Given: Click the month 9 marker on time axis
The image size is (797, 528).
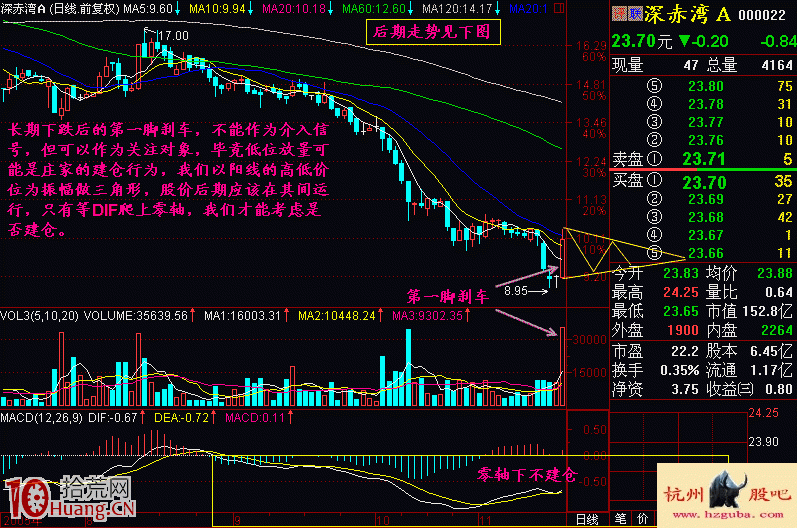Looking at the screenshot, I should [237, 520].
